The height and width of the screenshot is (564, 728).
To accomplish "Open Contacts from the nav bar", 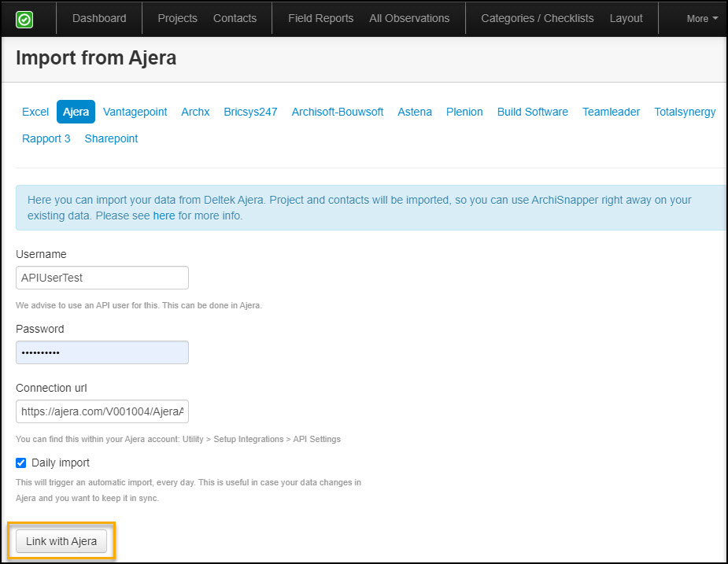I will 235,18.
